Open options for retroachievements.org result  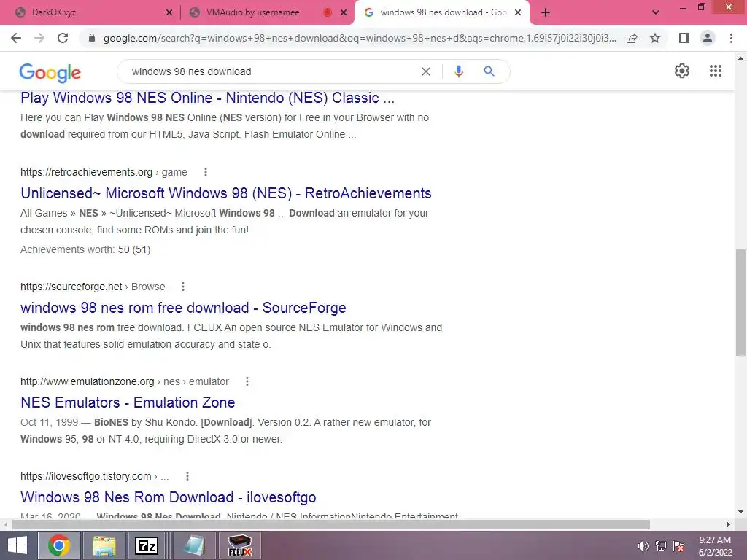pyautogui.click(x=205, y=172)
